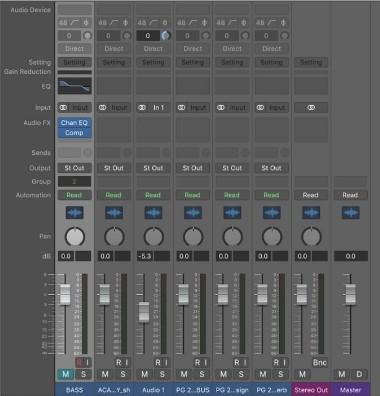The width and height of the screenshot is (380, 396).
Task: Open the Chan EQ plug-in on BASS
Action: [74, 123]
